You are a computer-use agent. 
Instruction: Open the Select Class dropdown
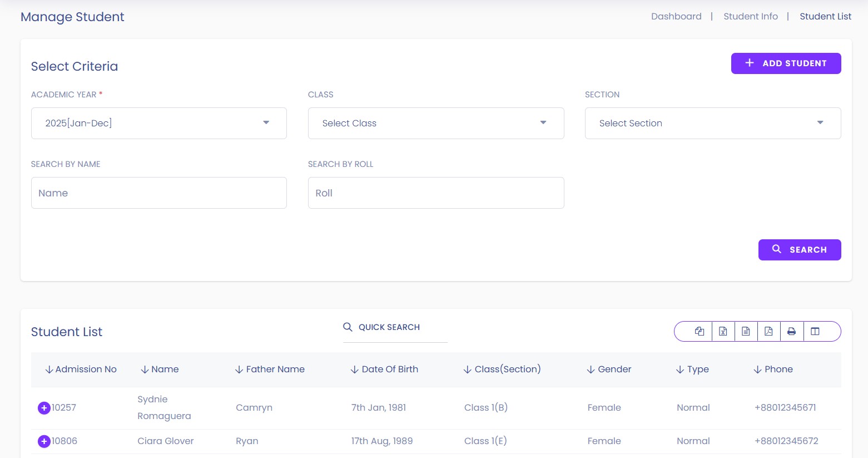435,123
